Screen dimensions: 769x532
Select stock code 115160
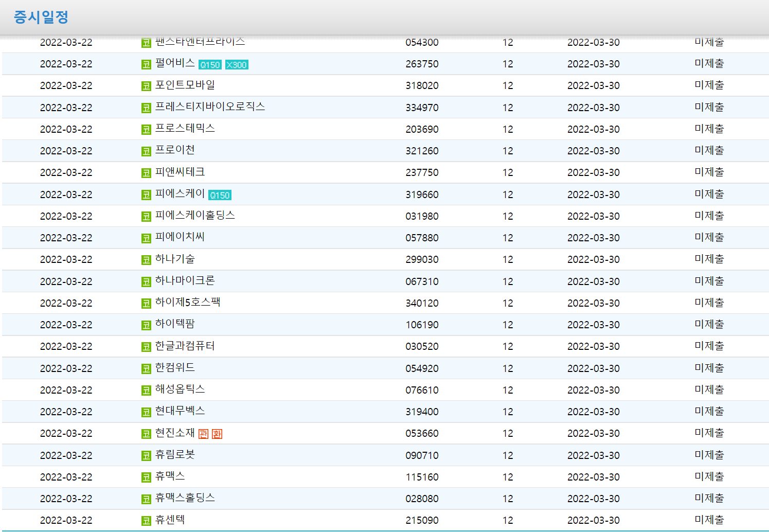422,477
